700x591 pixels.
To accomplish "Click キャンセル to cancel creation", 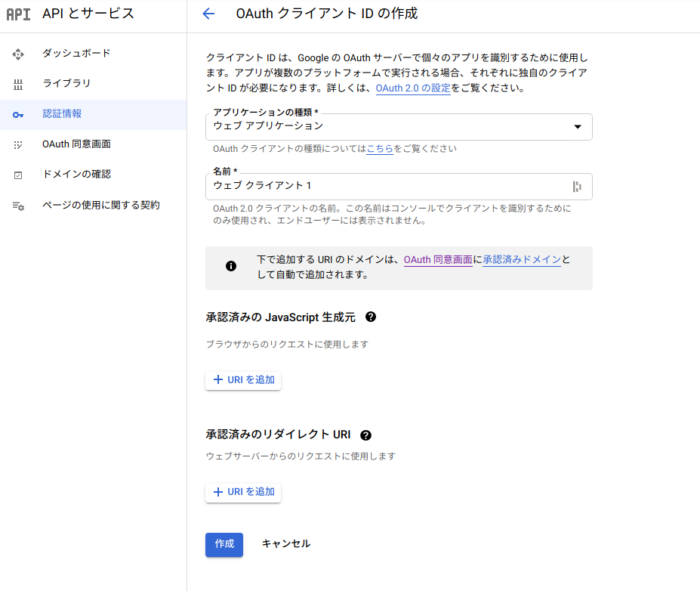I will (x=285, y=543).
